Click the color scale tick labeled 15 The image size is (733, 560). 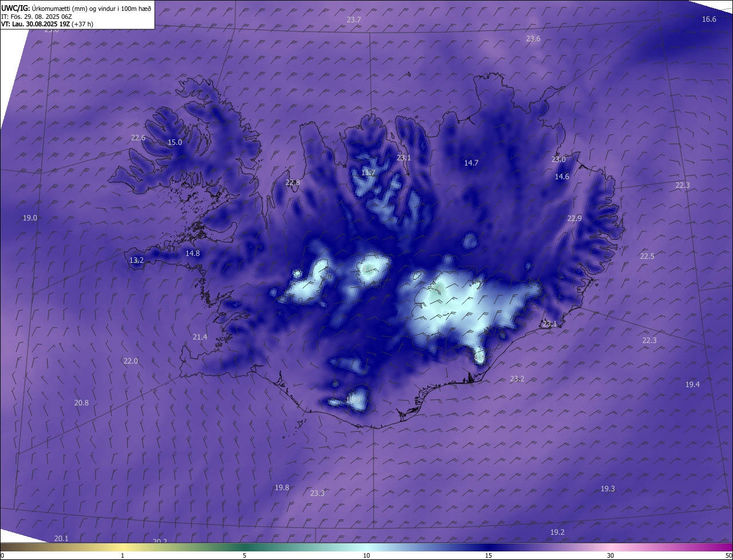(x=488, y=556)
